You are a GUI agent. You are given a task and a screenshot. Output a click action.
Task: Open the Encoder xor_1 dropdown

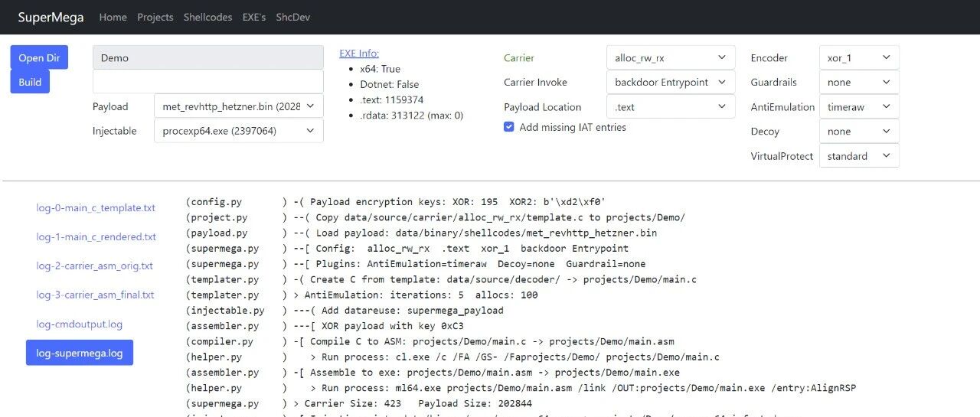click(859, 57)
